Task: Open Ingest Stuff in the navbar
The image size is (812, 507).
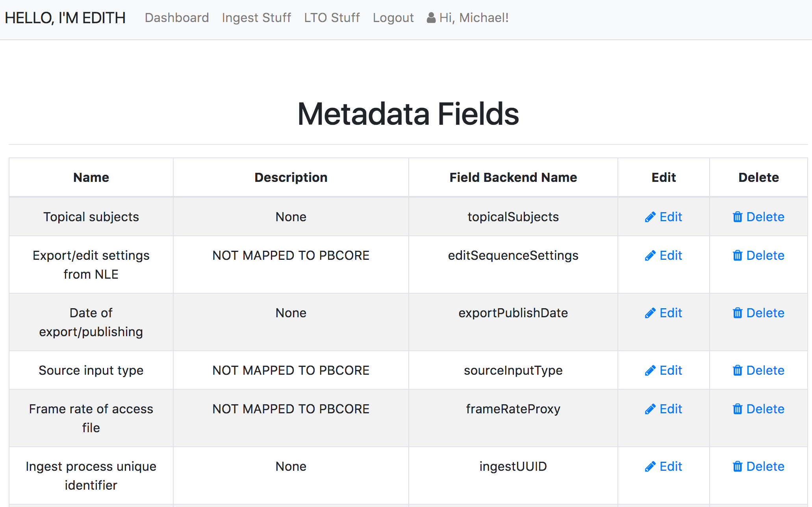Action: (x=256, y=18)
